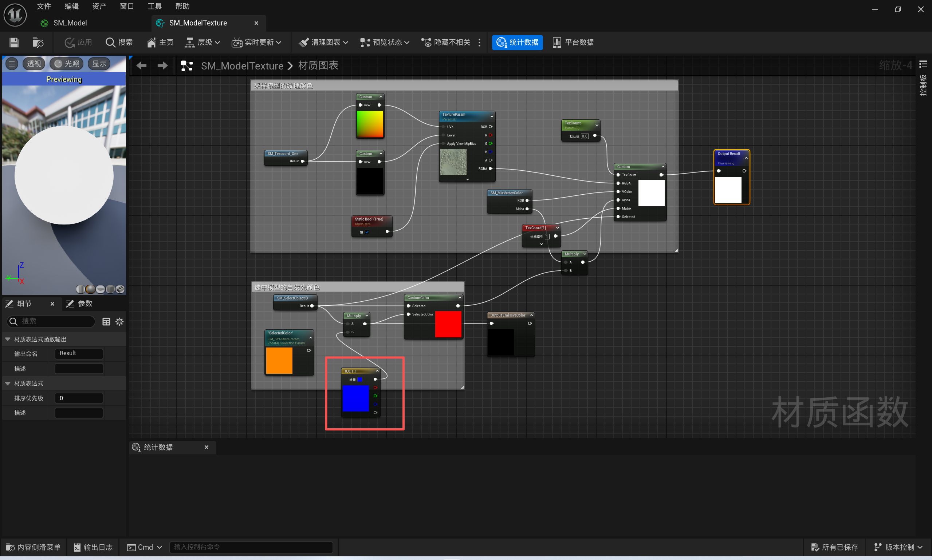Click the browse to asset icon
Viewport: 932px width, 560px height.
tap(38, 42)
